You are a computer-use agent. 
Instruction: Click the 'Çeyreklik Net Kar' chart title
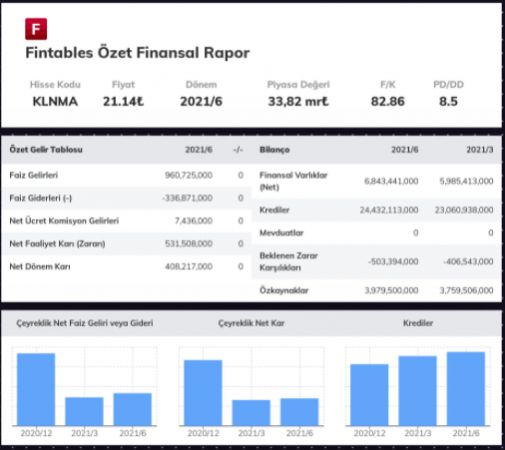pyautogui.click(x=251, y=323)
